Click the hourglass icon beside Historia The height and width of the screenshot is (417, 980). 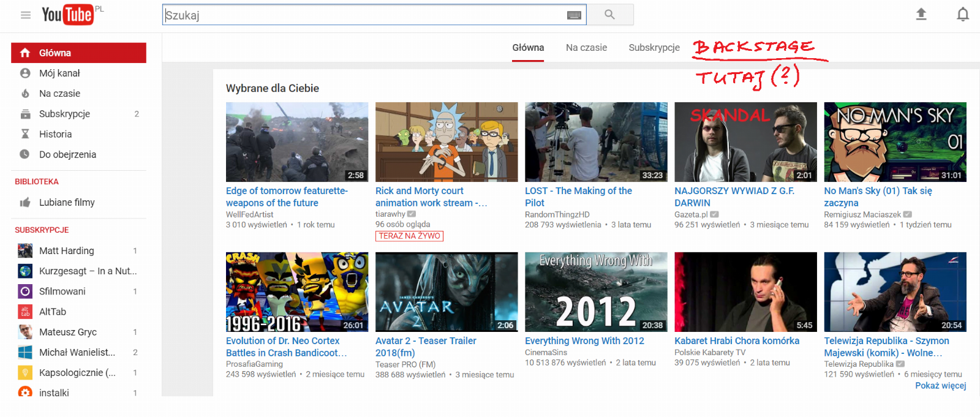25,134
